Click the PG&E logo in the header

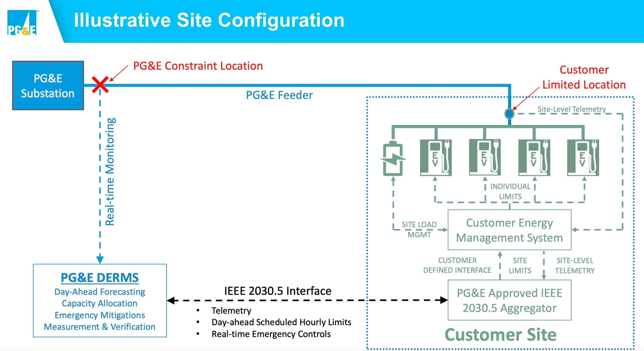point(22,22)
